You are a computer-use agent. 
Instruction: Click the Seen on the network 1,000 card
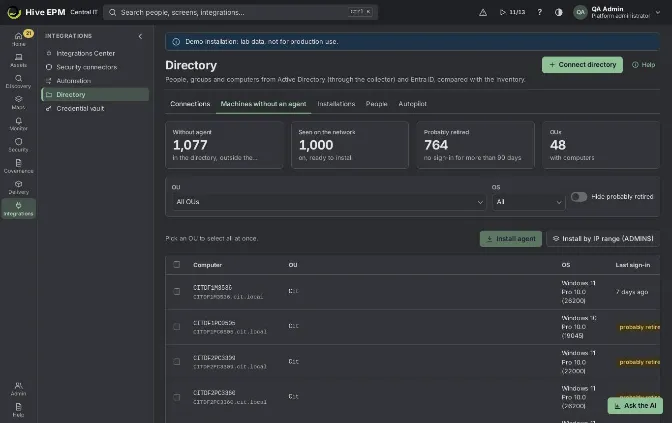350,145
